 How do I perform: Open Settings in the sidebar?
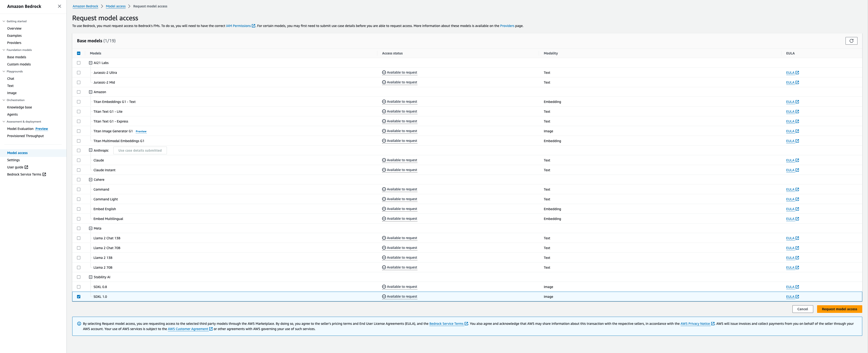[13, 160]
